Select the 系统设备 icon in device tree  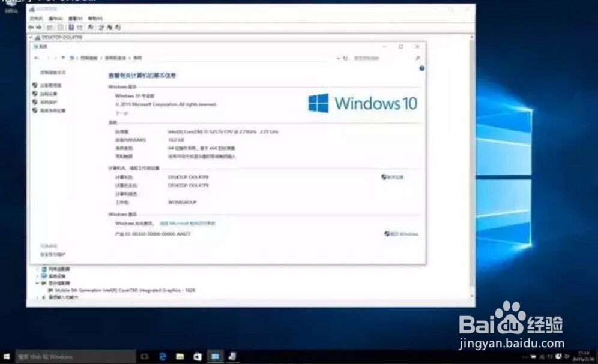[44, 276]
